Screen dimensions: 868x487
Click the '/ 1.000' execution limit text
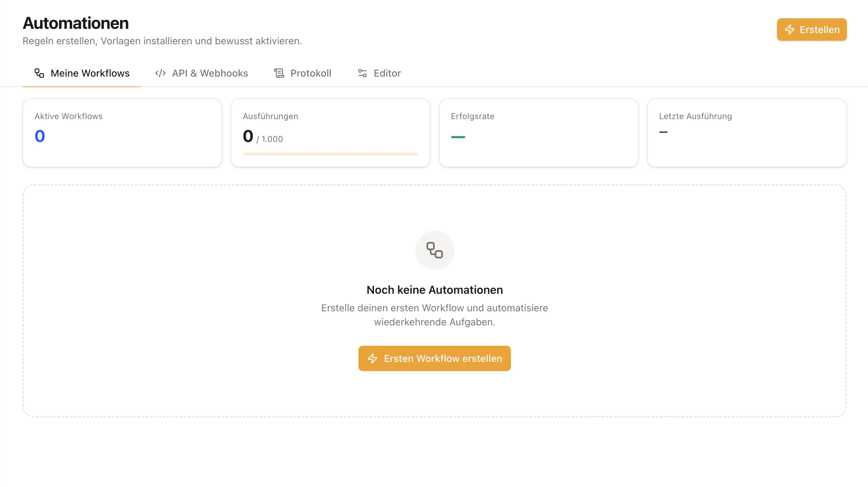(x=270, y=139)
